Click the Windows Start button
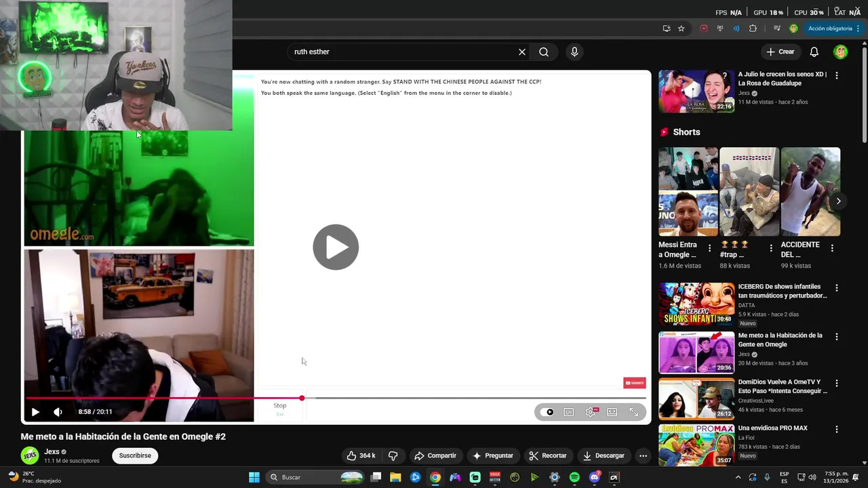 [254, 477]
